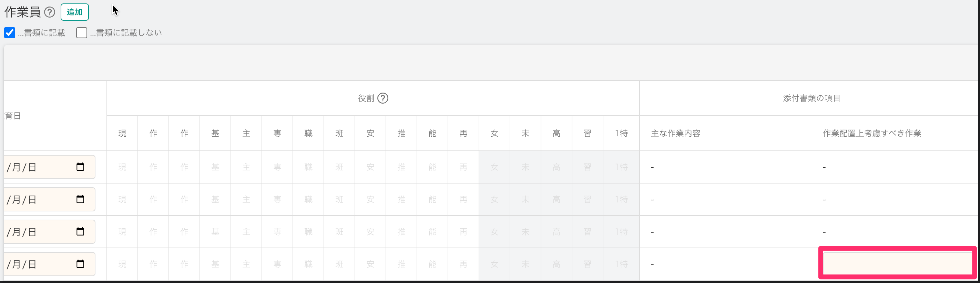Open calendar picker in third row date field
The width and height of the screenshot is (980, 283).
tap(80, 231)
